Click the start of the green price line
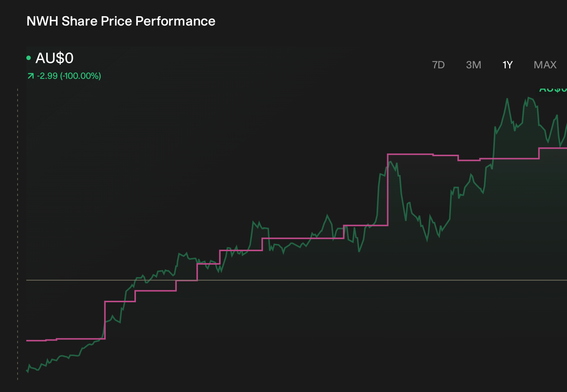Screen dimensions: 567x392 tap(27, 371)
